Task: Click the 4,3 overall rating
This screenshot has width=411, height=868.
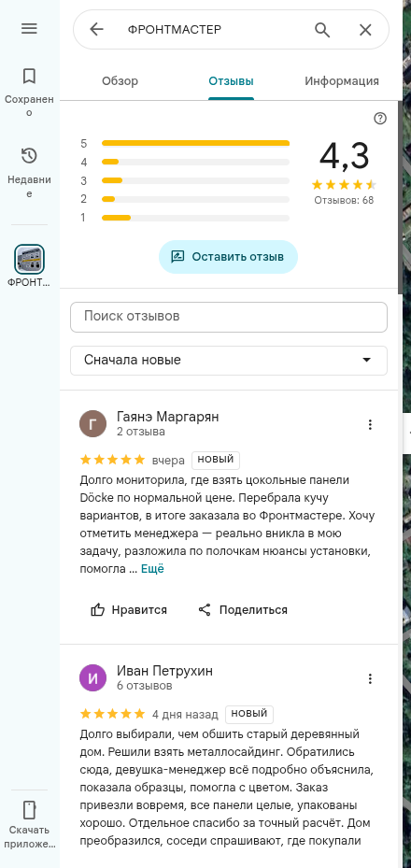Action: [344, 155]
